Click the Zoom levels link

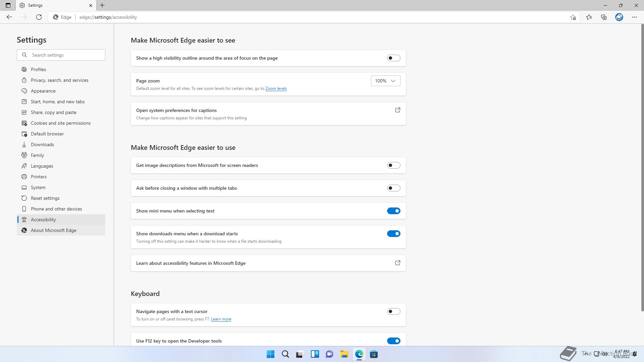pyautogui.click(x=276, y=88)
